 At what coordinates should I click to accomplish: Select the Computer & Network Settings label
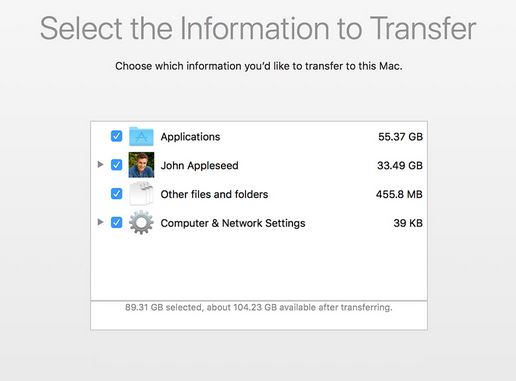coord(233,223)
